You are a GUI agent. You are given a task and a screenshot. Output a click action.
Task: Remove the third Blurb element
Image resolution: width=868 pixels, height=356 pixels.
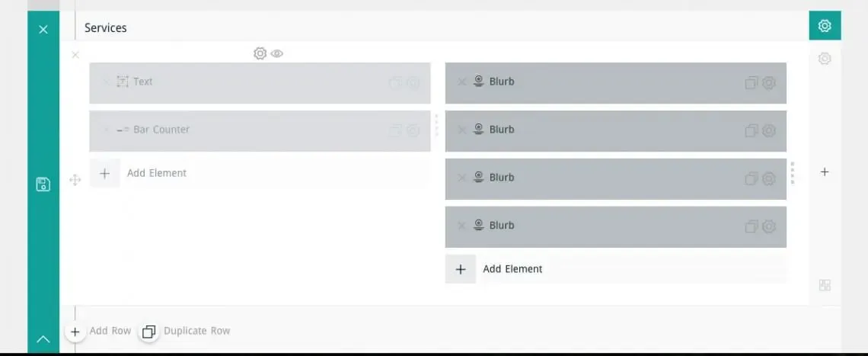(x=461, y=178)
